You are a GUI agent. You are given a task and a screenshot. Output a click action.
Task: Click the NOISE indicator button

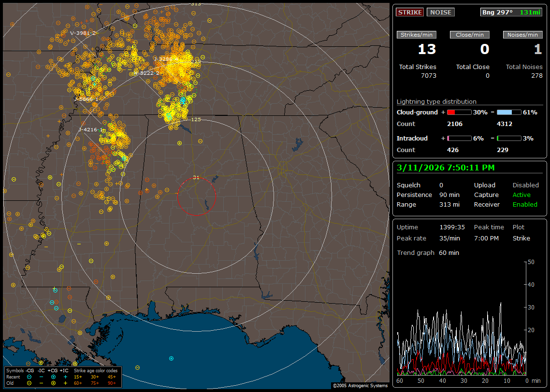(x=440, y=12)
